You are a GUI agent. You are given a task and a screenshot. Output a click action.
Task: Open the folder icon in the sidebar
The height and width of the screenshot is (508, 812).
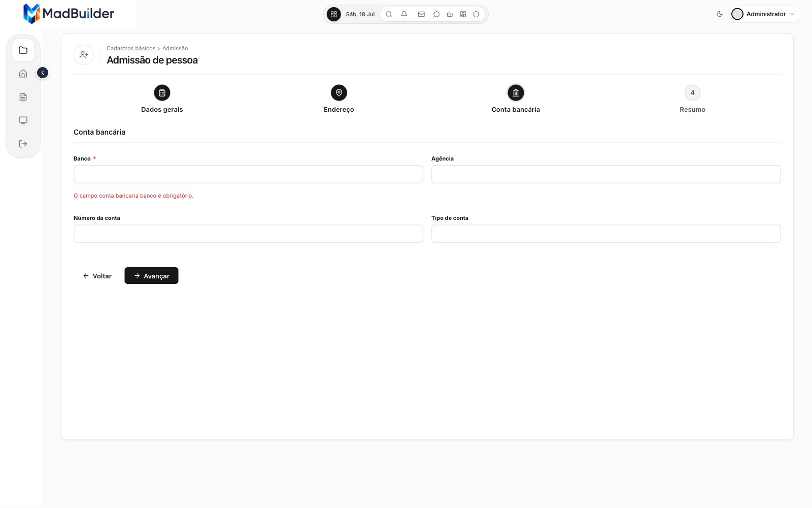pyautogui.click(x=23, y=50)
